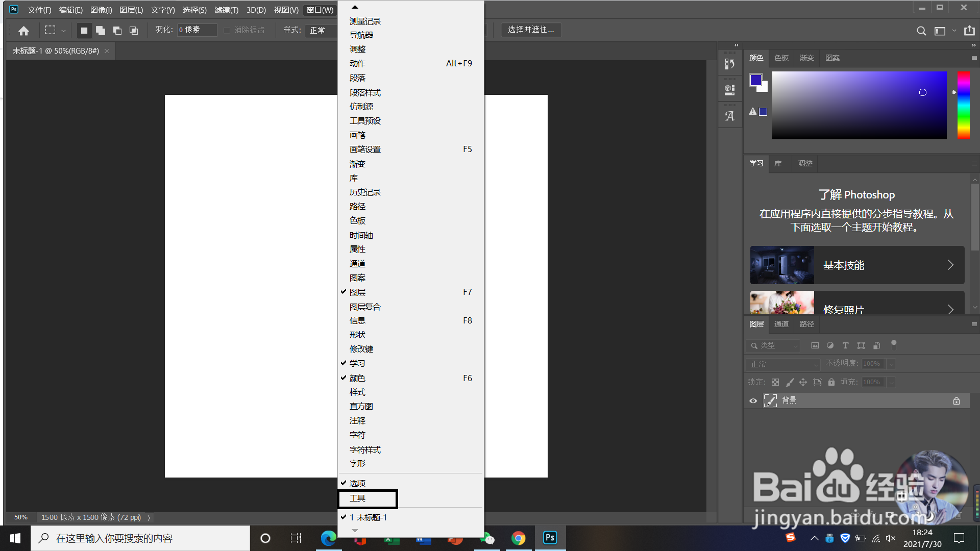Filter layers by pixel layer icon
The width and height of the screenshot is (980, 551).
click(x=815, y=345)
